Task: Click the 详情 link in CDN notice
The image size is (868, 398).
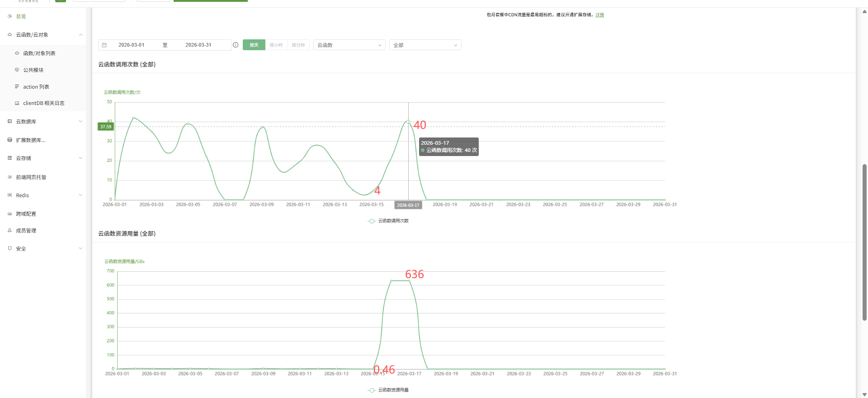Action: click(x=599, y=15)
